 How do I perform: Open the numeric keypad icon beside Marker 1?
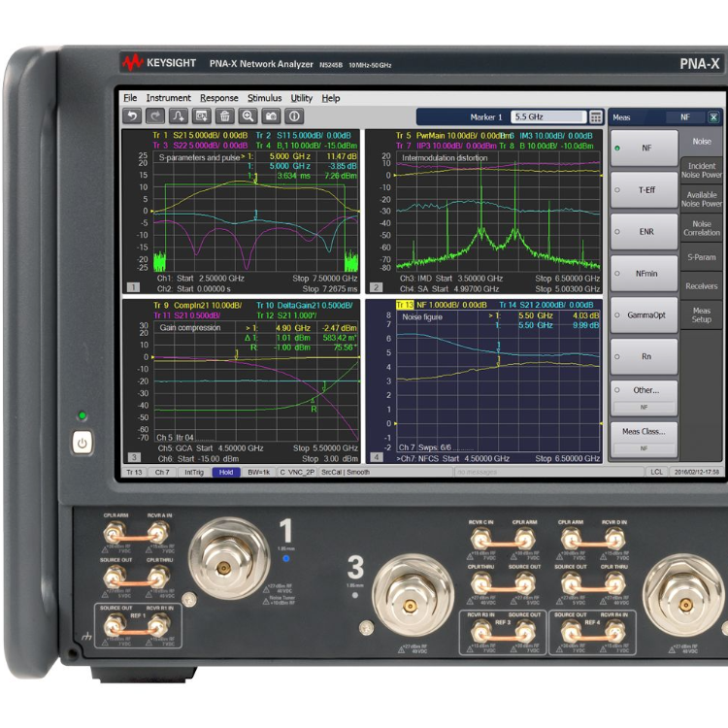click(x=596, y=117)
